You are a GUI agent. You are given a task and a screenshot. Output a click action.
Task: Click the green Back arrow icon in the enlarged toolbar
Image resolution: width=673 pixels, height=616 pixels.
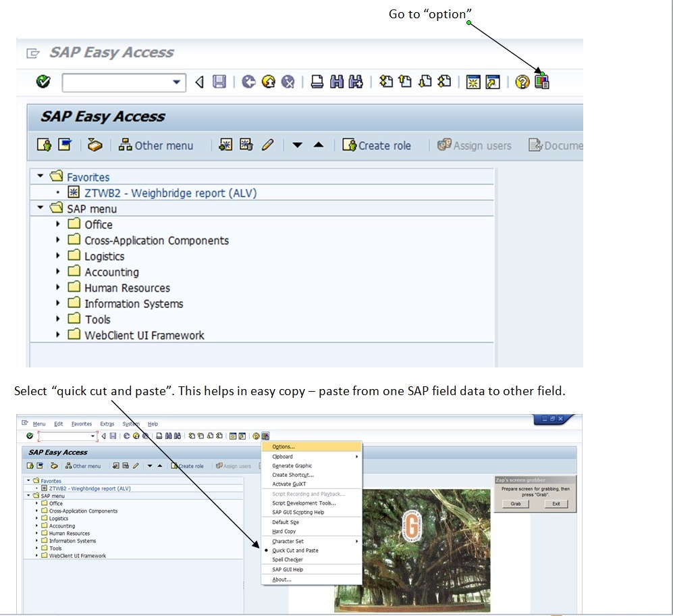point(248,82)
